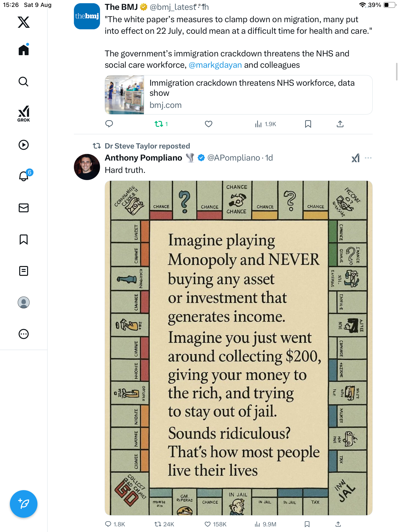This screenshot has height=532, width=399.
Task: Open the bmj.com article link card
Action: 238,95
